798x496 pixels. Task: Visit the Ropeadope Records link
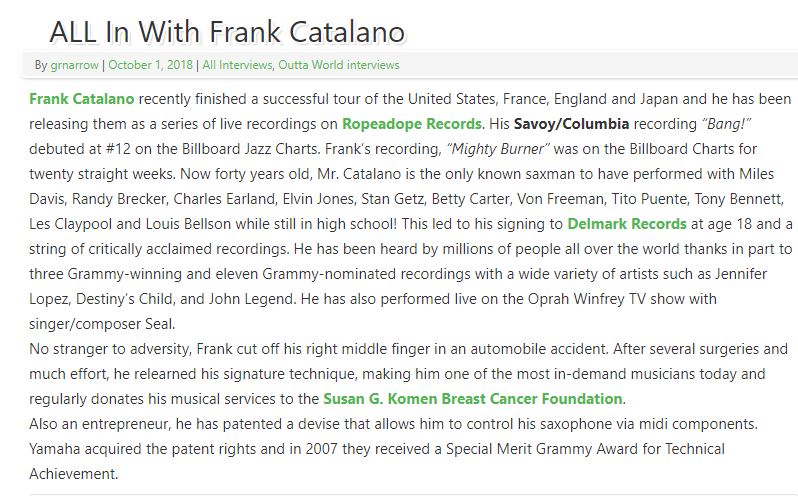pos(412,124)
